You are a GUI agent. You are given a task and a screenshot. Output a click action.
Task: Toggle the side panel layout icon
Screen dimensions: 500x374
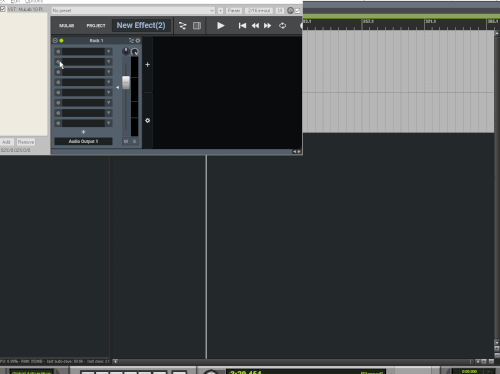pos(197,26)
